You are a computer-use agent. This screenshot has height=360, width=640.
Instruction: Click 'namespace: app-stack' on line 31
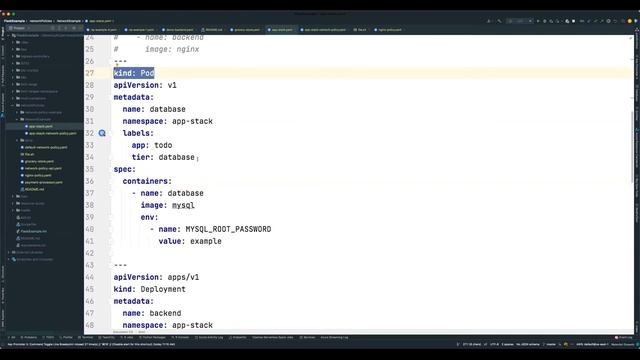click(x=168, y=121)
